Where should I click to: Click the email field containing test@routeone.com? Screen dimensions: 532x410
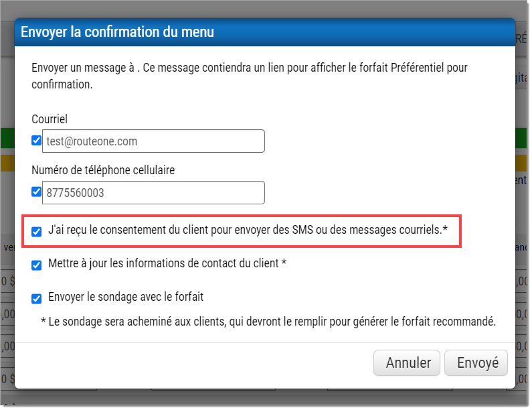pos(153,141)
